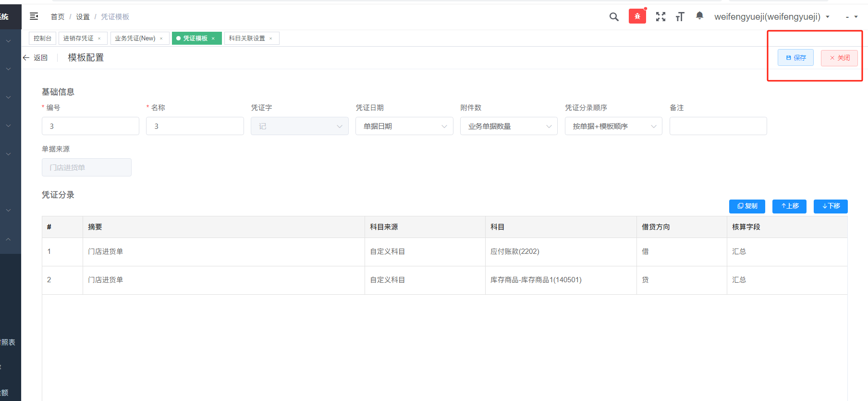Click the 复制 copy button
The image size is (868, 401).
pyautogui.click(x=747, y=206)
